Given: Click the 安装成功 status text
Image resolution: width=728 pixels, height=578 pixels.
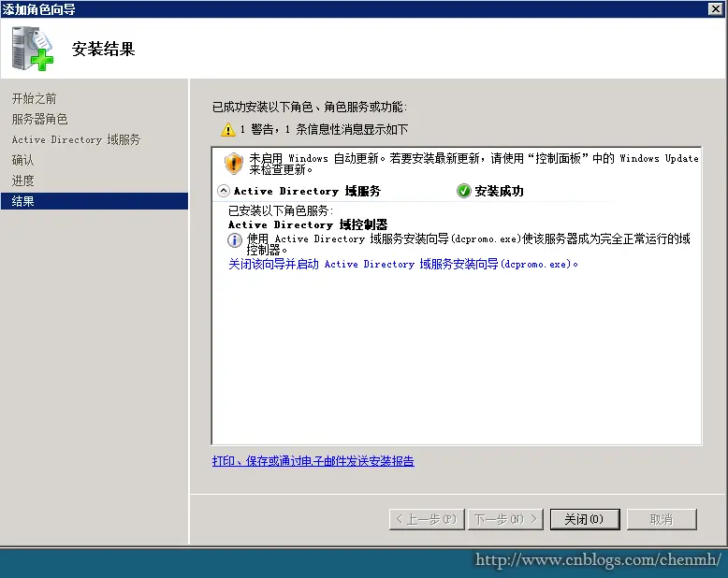Looking at the screenshot, I should 499,191.
